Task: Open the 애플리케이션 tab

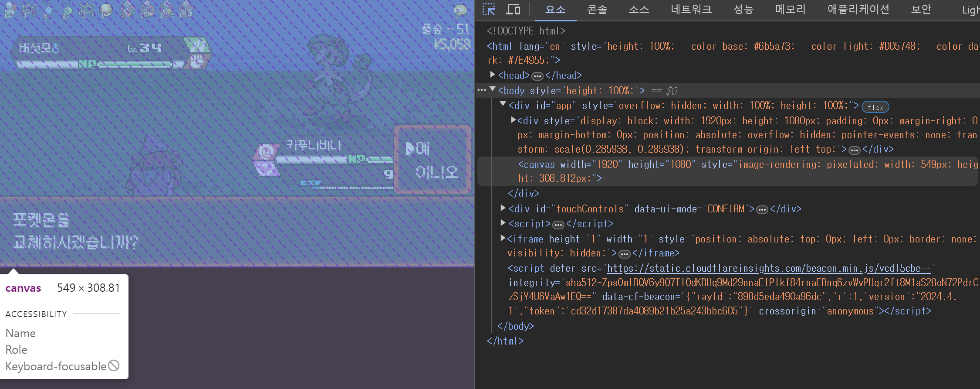Action: click(x=858, y=10)
